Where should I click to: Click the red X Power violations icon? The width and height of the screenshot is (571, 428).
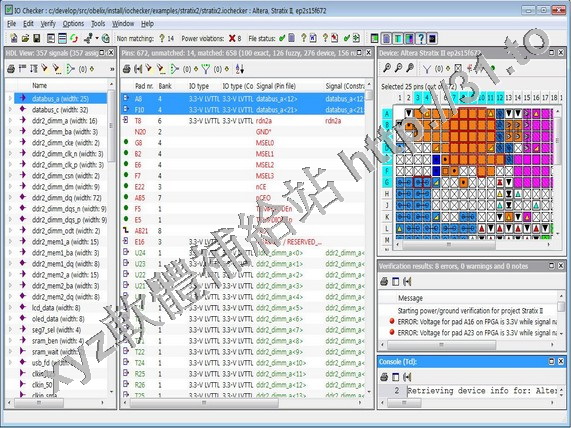232,38
